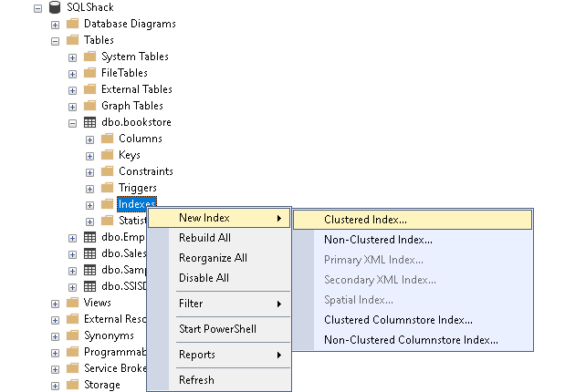
Task: Expand the Constraints folder
Action: [x=89, y=171]
